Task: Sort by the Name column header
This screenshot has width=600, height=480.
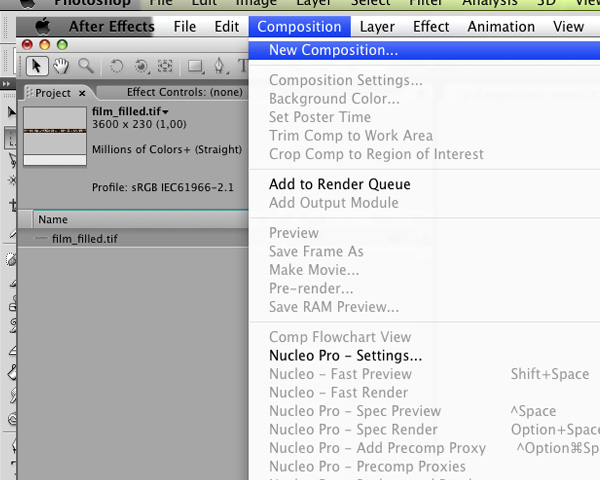Action: point(53,219)
